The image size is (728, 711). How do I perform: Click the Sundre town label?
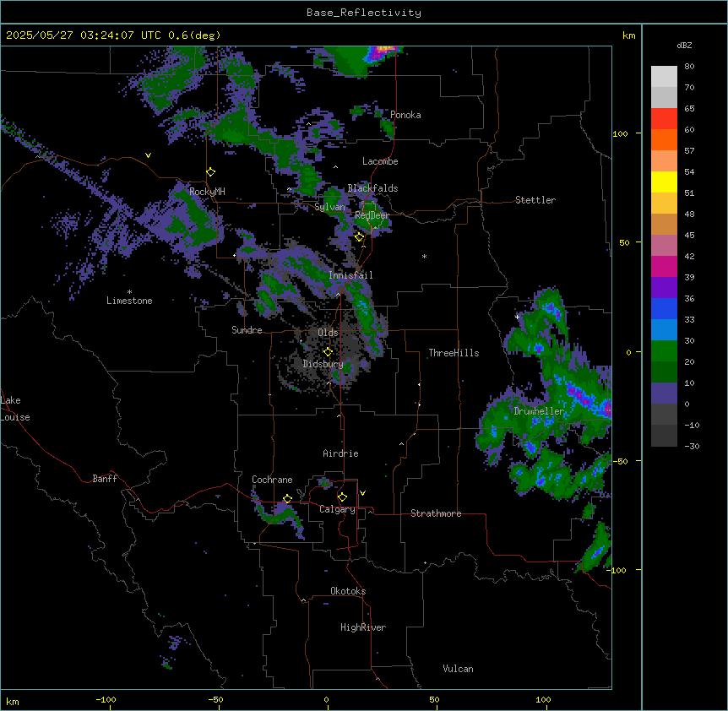(247, 330)
